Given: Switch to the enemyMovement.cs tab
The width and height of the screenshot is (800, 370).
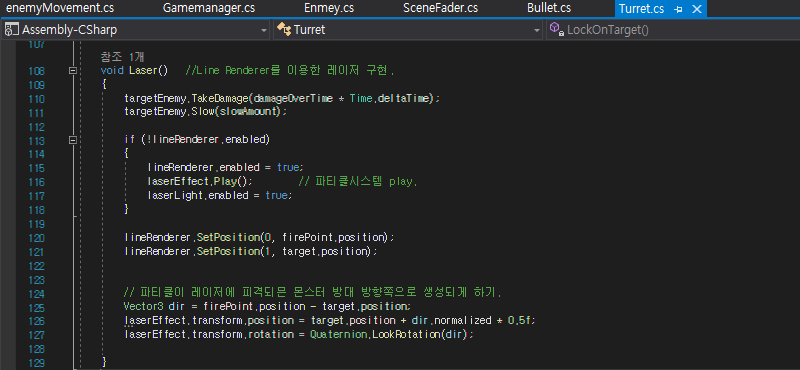Looking at the screenshot, I should (x=60, y=8).
